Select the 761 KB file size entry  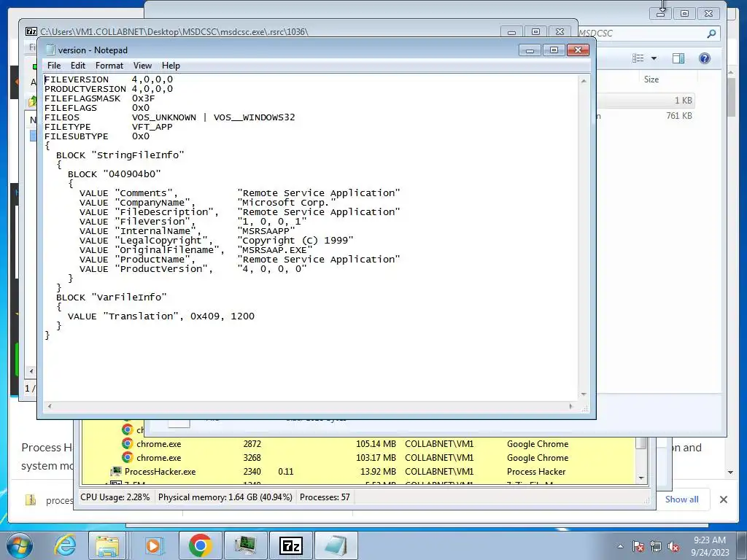[x=679, y=116]
